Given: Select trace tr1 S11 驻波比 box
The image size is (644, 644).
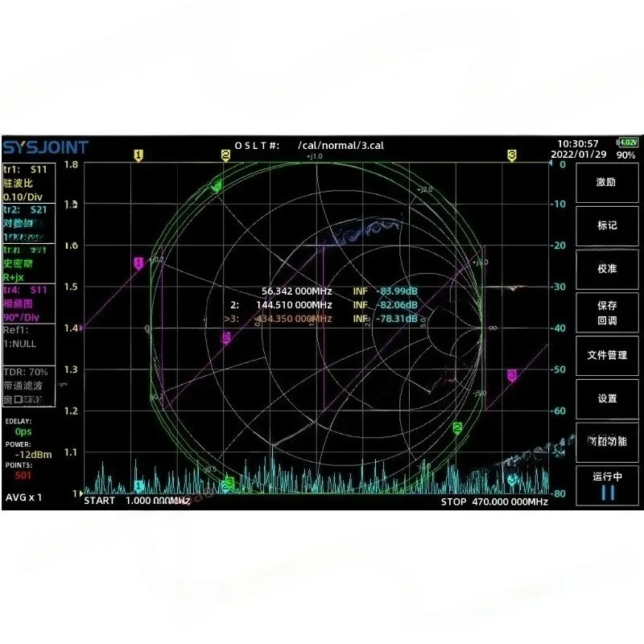Looking at the screenshot, I should click(x=29, y=183).
